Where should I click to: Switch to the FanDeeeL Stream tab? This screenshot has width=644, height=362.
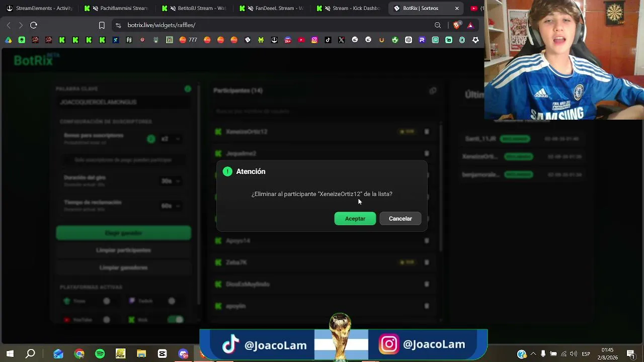[272, 8]
